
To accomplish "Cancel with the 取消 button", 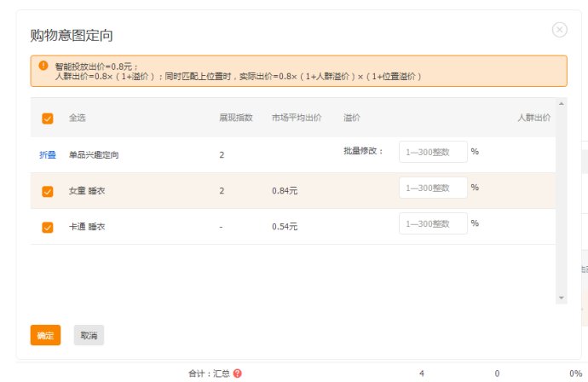I will (x=89, y=335).
